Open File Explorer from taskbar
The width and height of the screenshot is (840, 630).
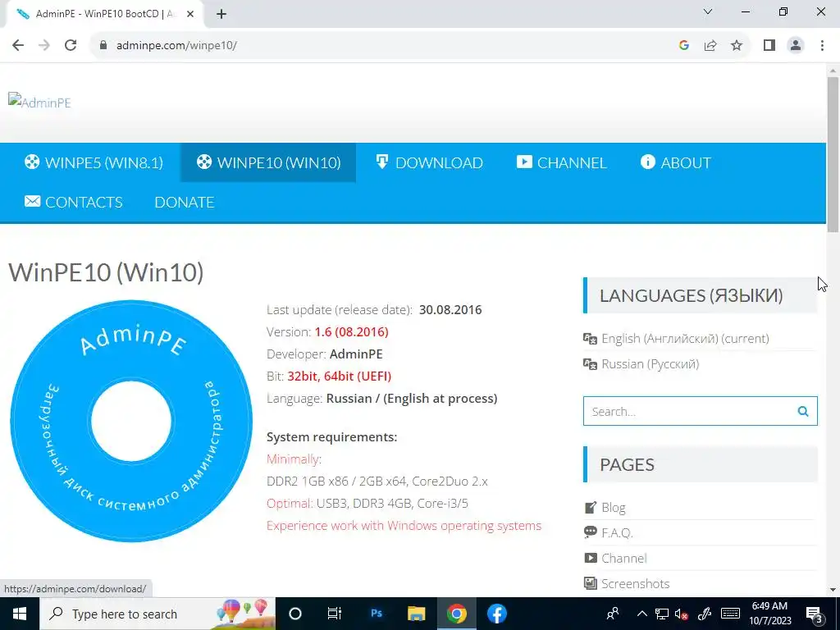(416, 614)
